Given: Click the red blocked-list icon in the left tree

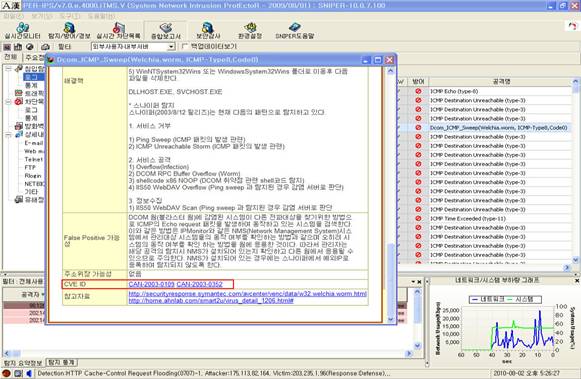Looking at the screenshot, I should pos(19,101).
